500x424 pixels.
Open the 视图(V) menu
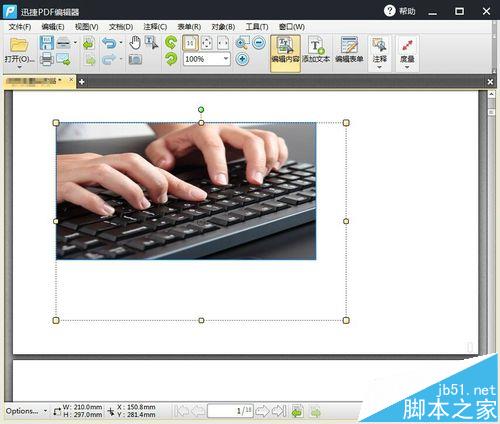click(x=86, y=27)
